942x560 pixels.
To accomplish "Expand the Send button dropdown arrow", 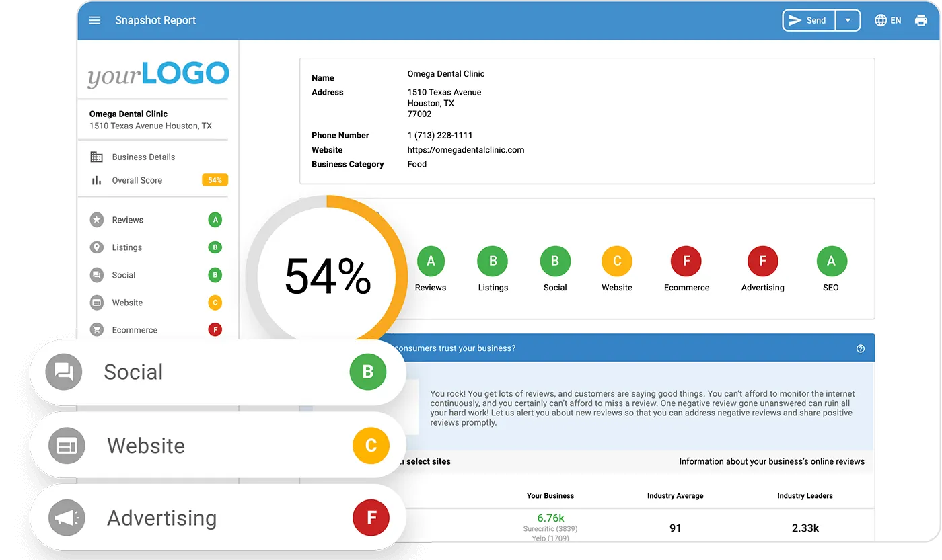I will pyautogui.click(x=848, y=20).
